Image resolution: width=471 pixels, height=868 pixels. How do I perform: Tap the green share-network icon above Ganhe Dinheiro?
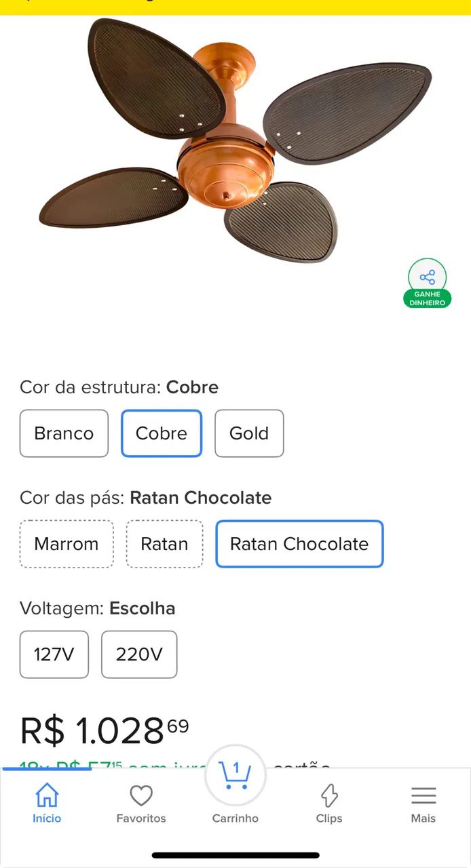pyautogui.click(x=427, y=275)
